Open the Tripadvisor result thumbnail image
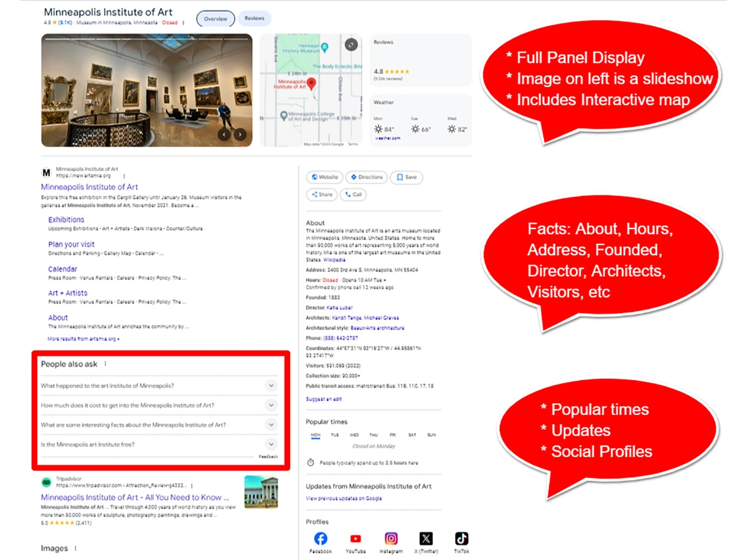This screenshot has width=747, height=560. [x=261, y=492]
